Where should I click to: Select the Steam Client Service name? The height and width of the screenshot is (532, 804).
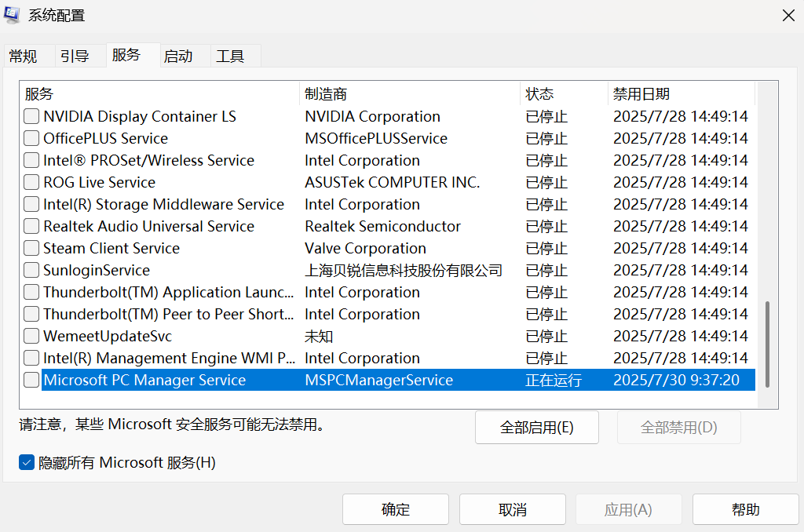[111, 248]
